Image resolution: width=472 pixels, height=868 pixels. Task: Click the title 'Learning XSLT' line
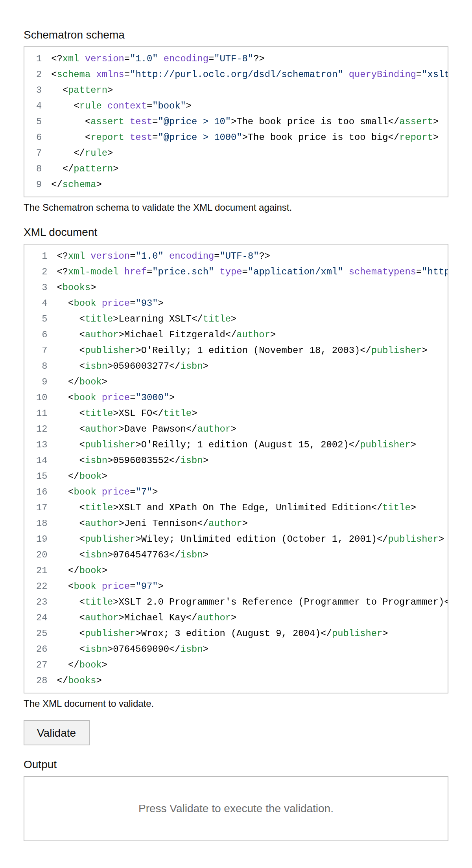158,319
